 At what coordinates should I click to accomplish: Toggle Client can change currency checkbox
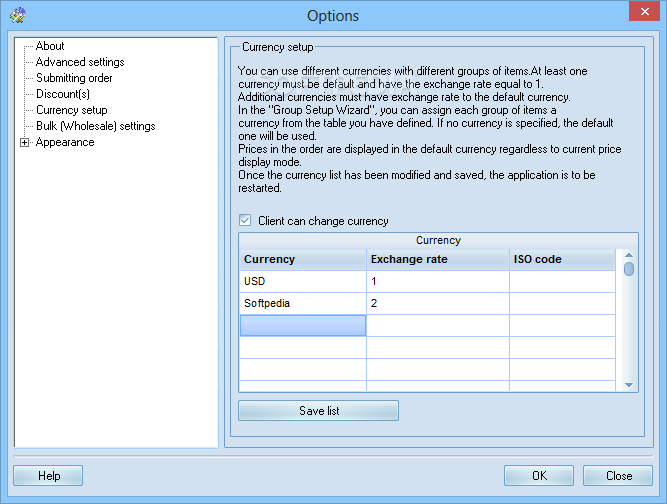point(245,220)
